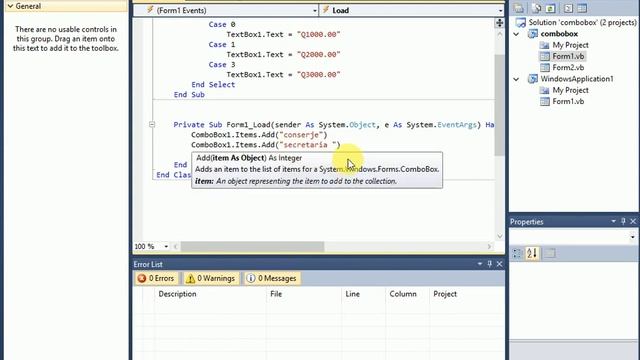Collapse Form1_Load sub outlining box
The height and width of the screenshot is (360, 640).
point(152,124)
